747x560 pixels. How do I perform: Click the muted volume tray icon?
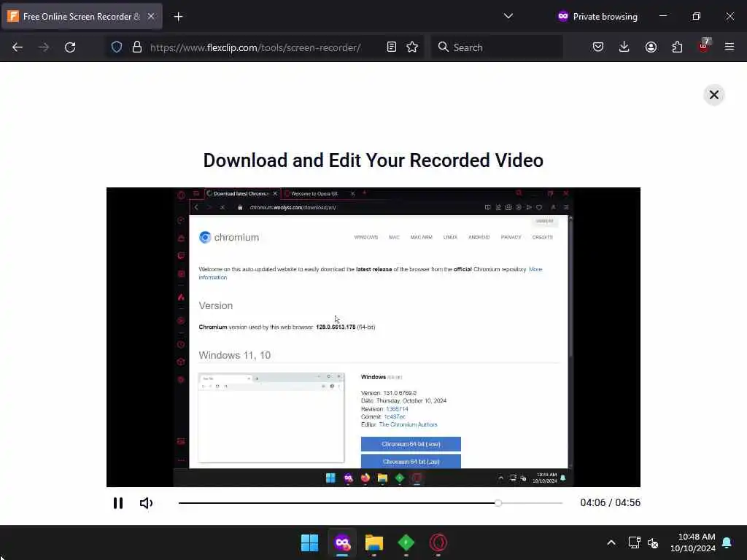coord(653,542)
